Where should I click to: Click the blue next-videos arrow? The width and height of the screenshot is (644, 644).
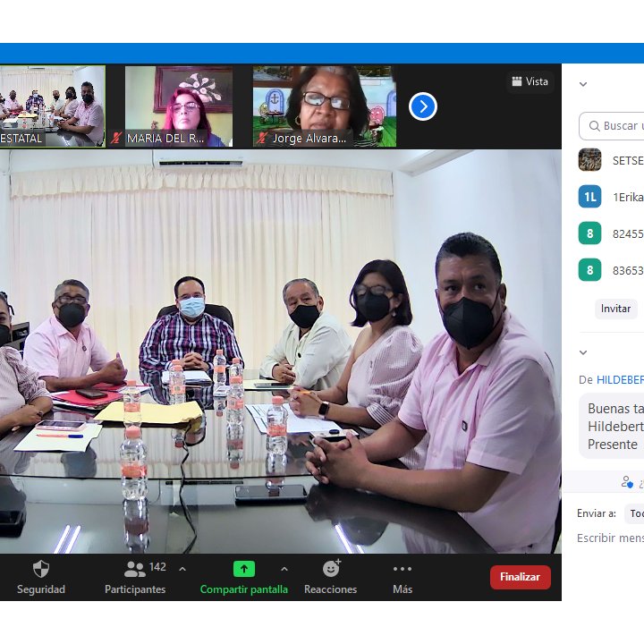[422, 107]
